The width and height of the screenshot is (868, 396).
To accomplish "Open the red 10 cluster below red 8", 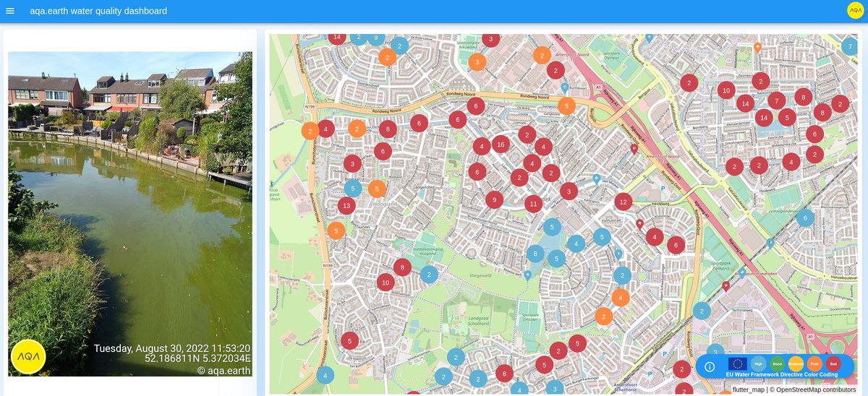I will point(386,283).
